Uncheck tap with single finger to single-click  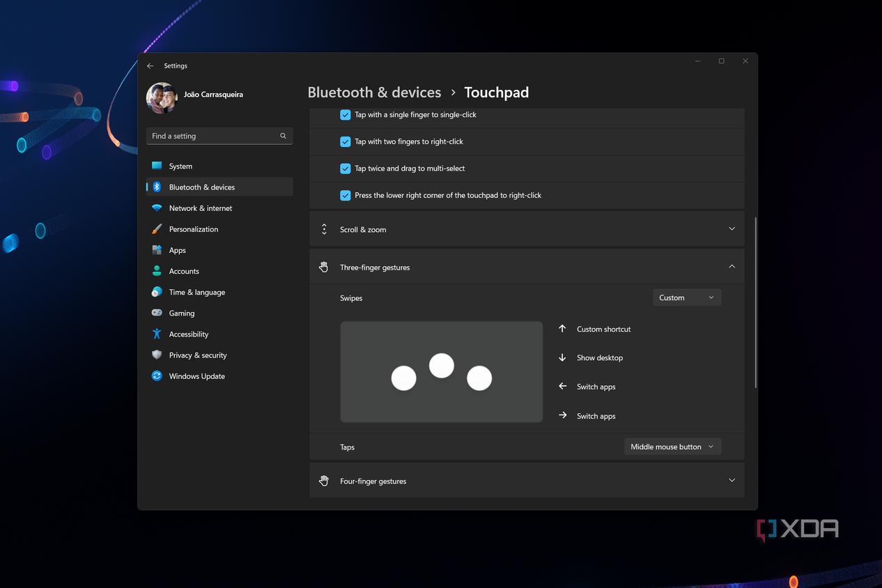click(x=345, y=114)
